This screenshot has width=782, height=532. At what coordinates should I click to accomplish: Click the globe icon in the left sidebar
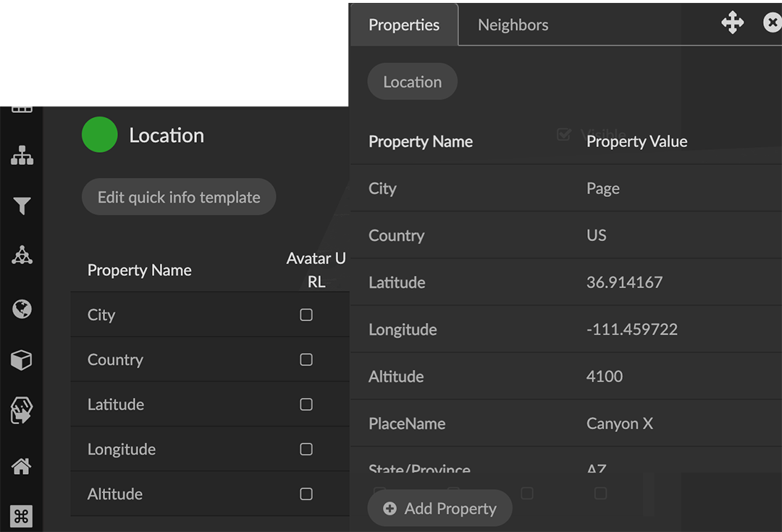tap(22, 309)
